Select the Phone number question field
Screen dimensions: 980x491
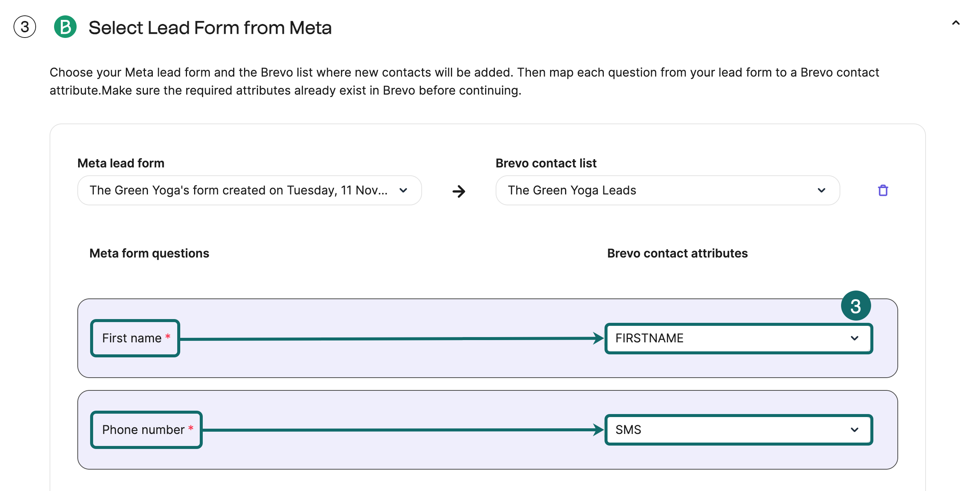click(x=146, y=430)
